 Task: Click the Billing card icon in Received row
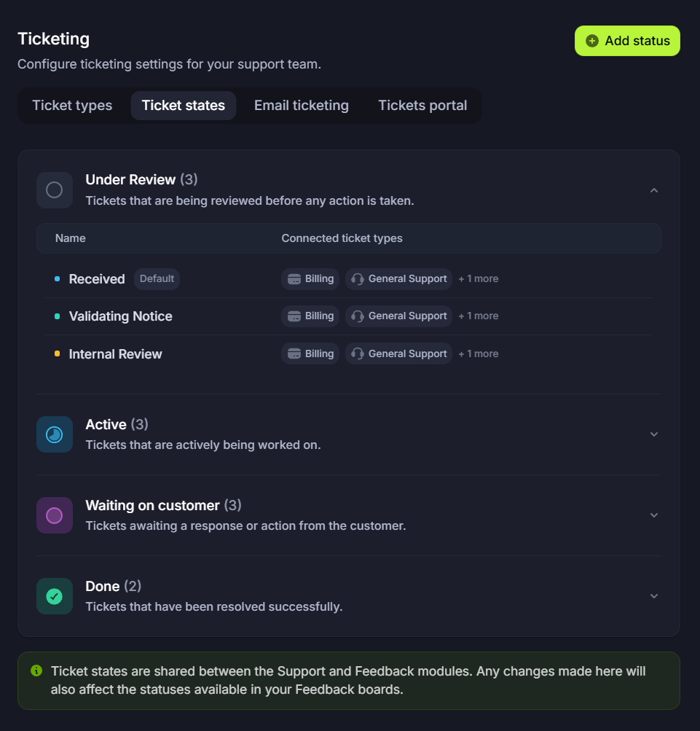pos(294,279)
